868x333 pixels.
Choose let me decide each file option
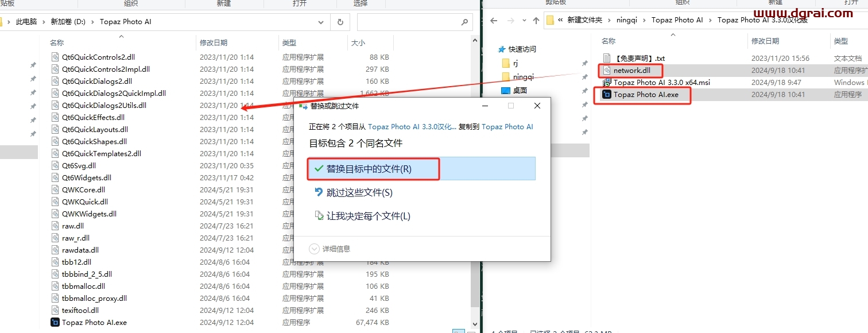[363, 216]
